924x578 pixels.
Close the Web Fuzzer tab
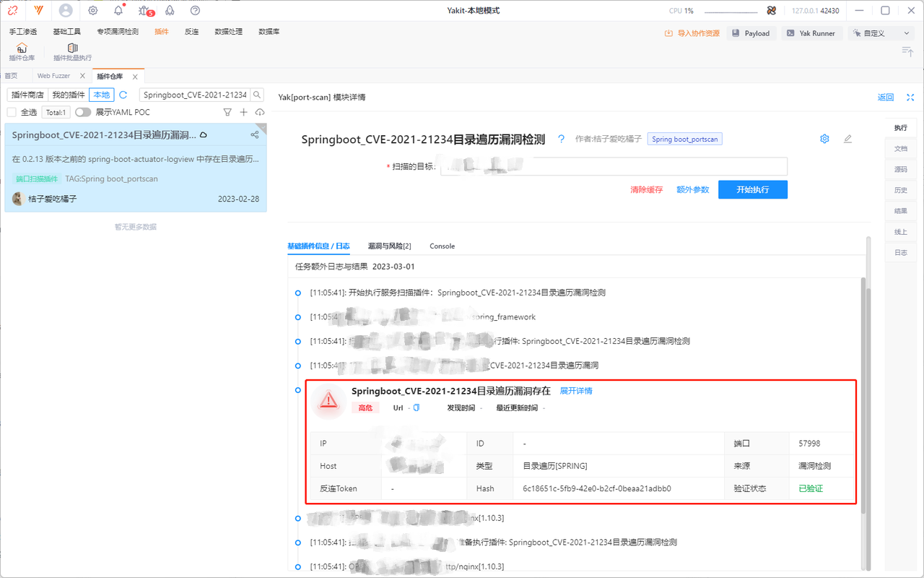click(x=82, y=76)
